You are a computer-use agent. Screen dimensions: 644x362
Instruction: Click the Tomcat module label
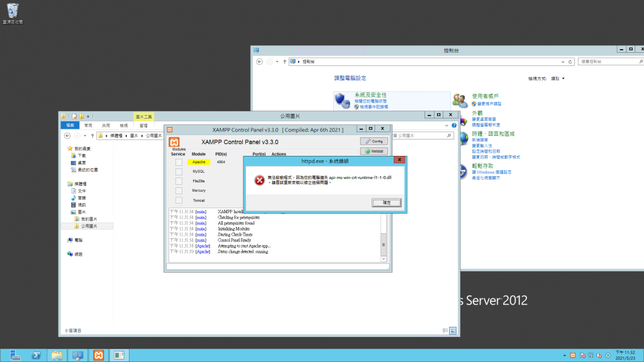coord(199,200)
